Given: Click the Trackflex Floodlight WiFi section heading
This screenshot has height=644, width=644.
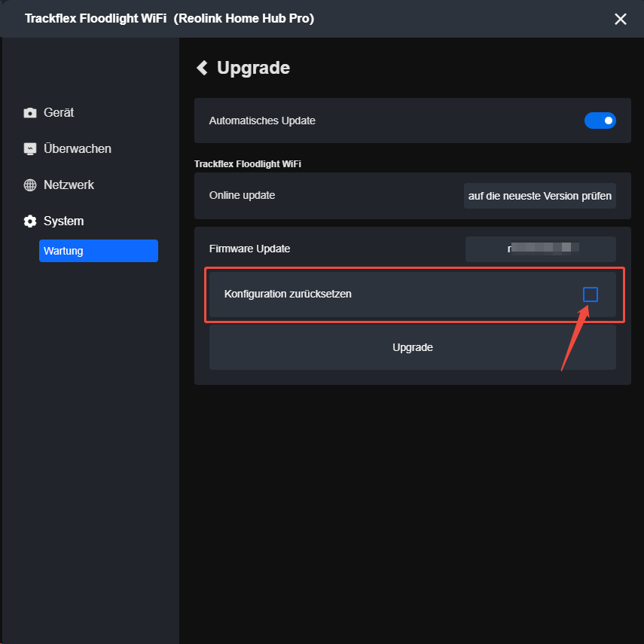Looking at the screenshot, I should pyautogui.click(x=247, y=164).
